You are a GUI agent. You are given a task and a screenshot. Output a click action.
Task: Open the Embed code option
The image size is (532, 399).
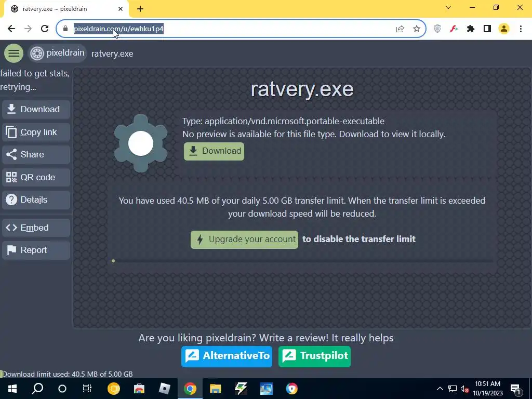pyautogui.click(x=36, y=228)
